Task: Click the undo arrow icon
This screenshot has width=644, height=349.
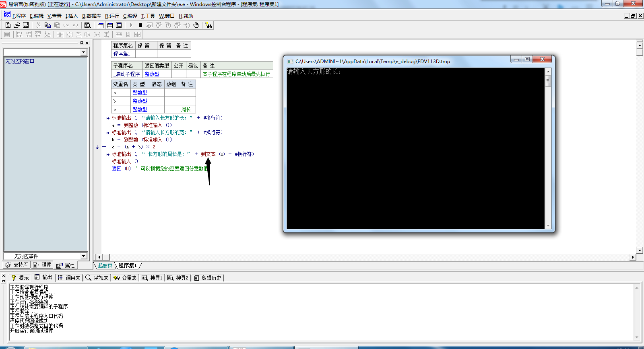Action: click(x=75, y=25)
